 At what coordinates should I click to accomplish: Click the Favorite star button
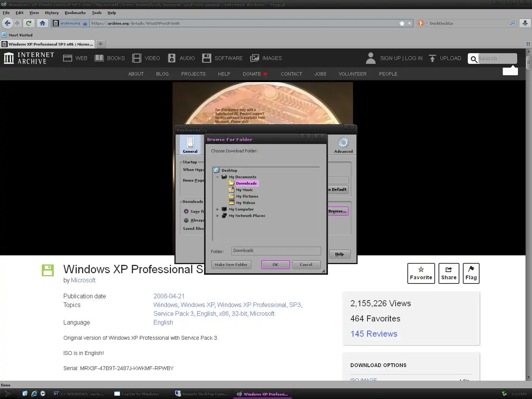click(x=421, y=273)
